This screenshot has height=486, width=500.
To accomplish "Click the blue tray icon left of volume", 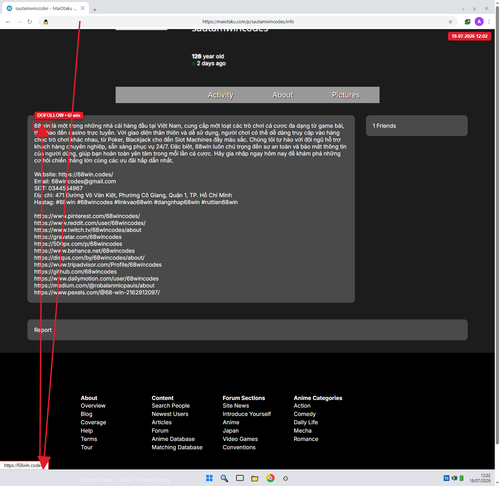I will 446,478.
